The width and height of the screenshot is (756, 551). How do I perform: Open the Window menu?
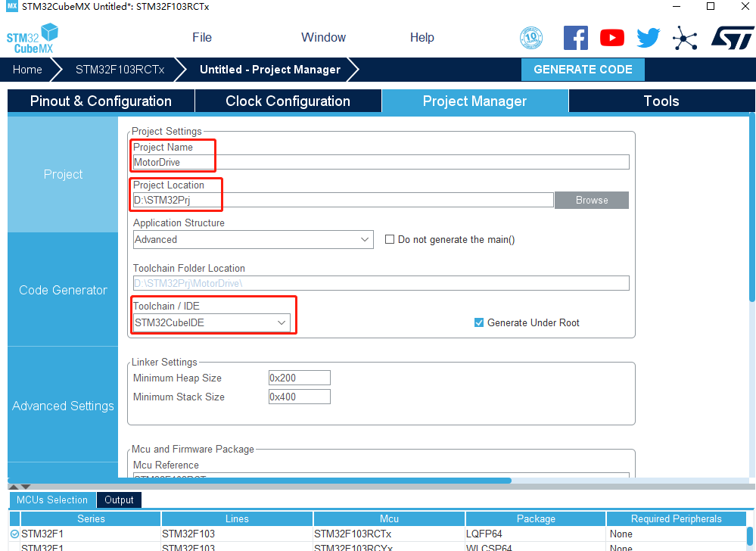(x=324, y=38)
